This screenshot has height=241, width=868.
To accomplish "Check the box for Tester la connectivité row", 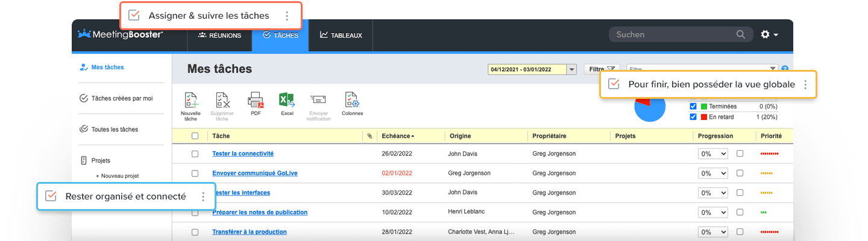I will [195, 154].
